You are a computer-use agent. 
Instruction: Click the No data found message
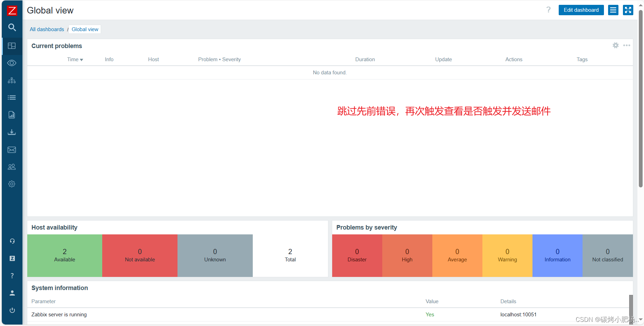click(330, 73)
